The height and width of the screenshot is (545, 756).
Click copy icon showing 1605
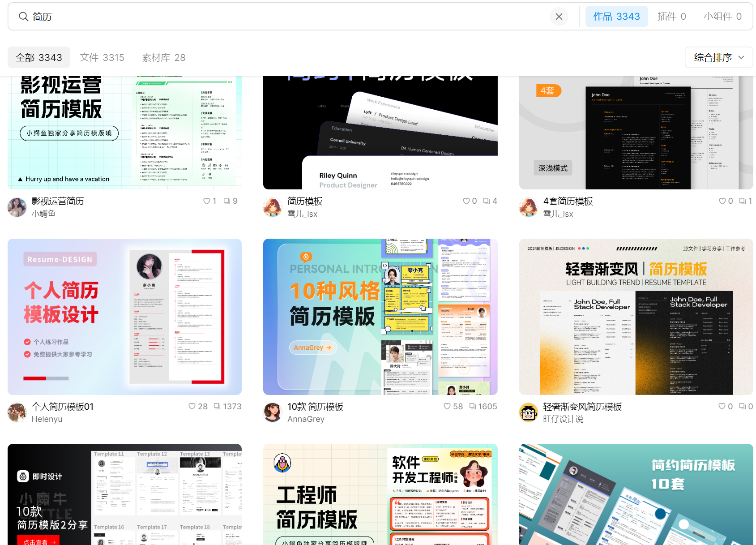[x=473, y=406]
